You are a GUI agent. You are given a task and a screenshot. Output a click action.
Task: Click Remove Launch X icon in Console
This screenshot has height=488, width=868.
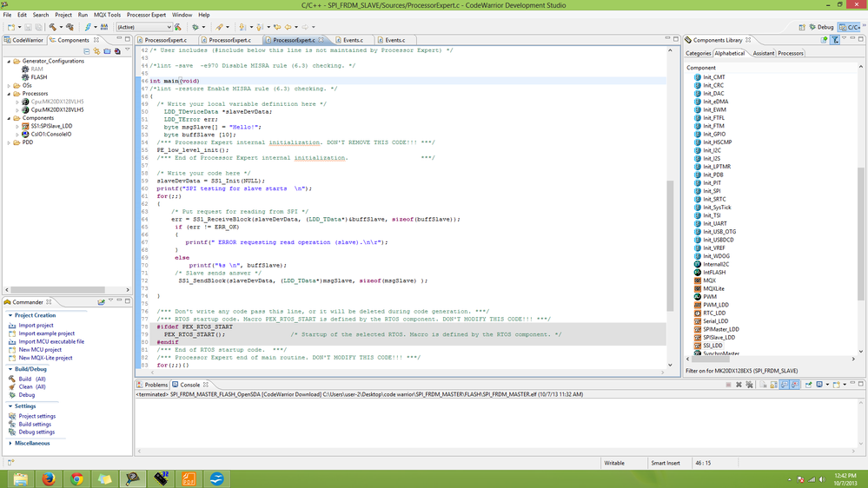739,385
